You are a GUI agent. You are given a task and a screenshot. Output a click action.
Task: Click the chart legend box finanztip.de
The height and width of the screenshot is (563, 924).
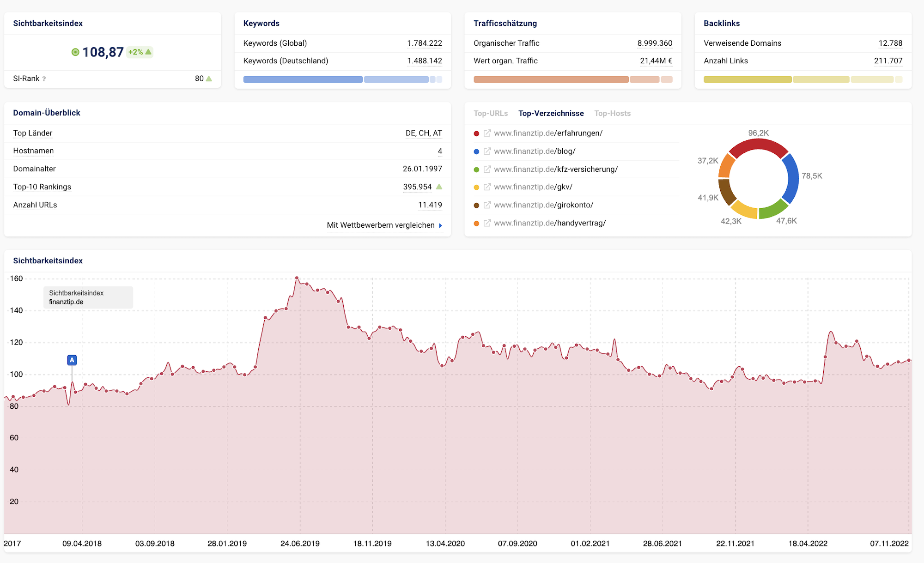[88, 297]
